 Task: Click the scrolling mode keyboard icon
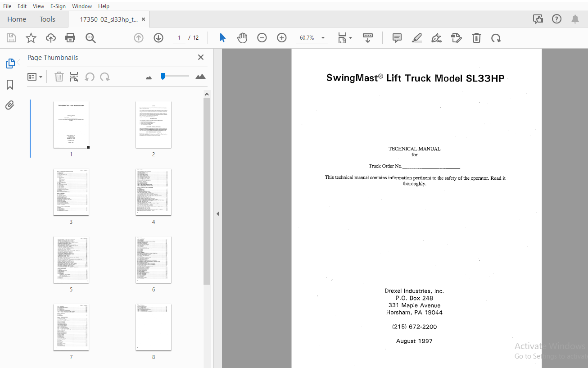368,38
